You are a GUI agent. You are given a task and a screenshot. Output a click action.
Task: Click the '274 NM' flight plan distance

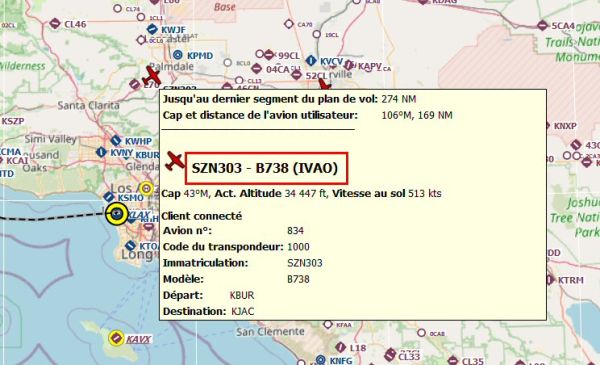click(399, 99)
